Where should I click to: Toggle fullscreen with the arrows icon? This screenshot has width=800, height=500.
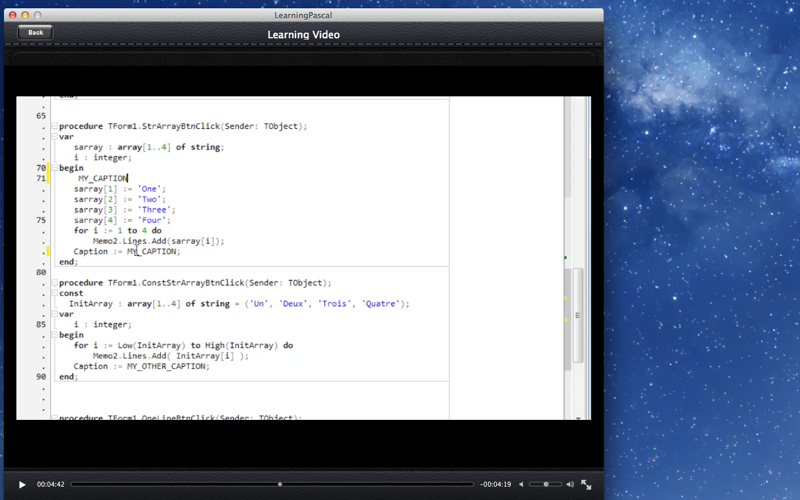586,485
